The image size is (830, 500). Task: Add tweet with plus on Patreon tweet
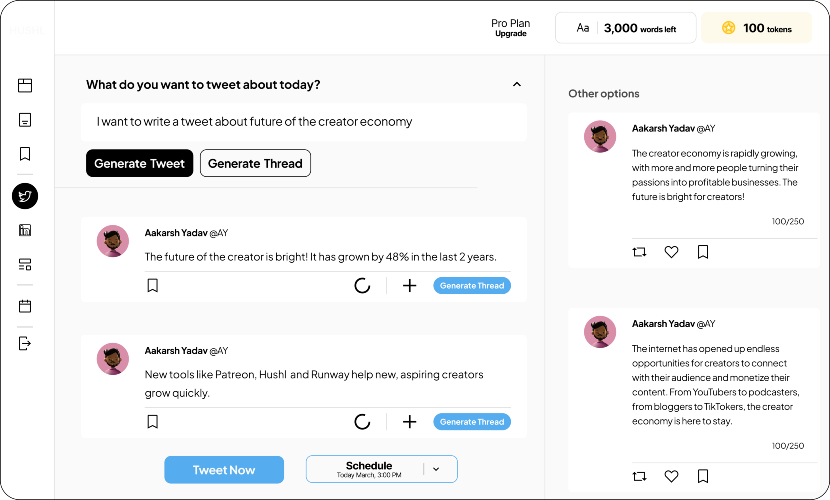409,422
